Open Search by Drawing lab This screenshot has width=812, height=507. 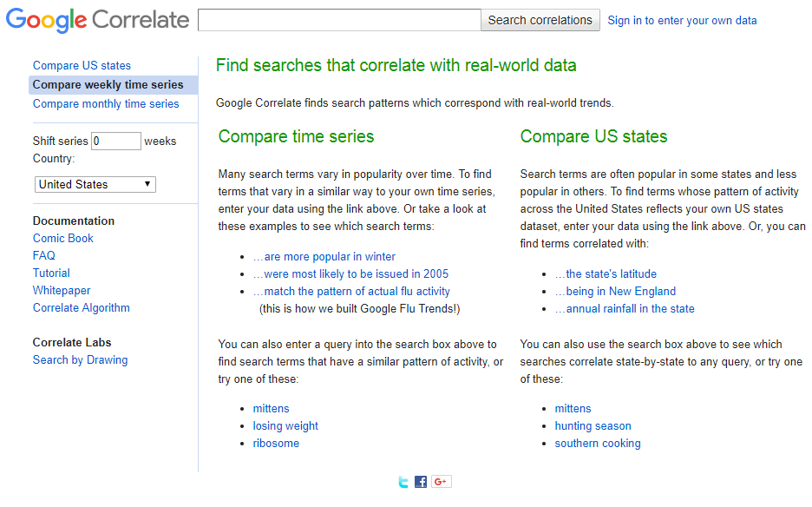pos(80,359)
